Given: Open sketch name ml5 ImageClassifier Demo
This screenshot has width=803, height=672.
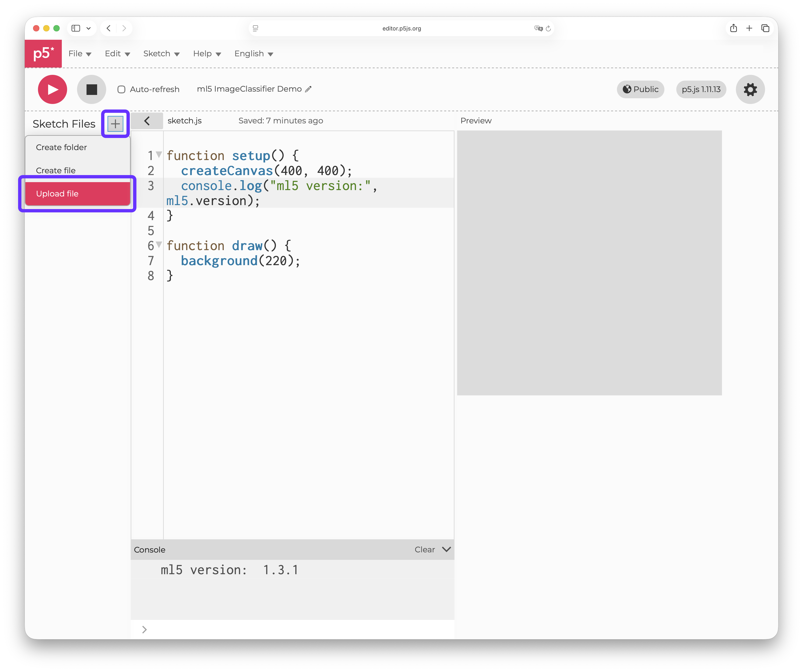Looking at the screenshot, I should coord(249,89).
